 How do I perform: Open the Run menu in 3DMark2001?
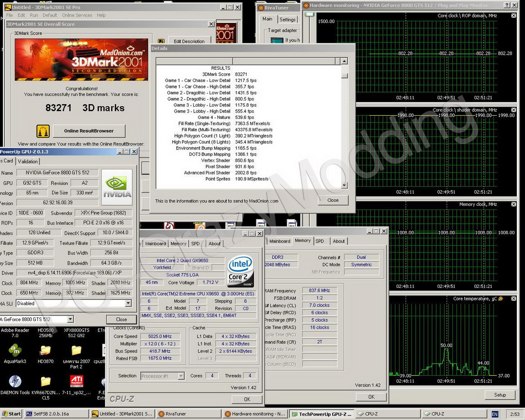pos(34,15)
